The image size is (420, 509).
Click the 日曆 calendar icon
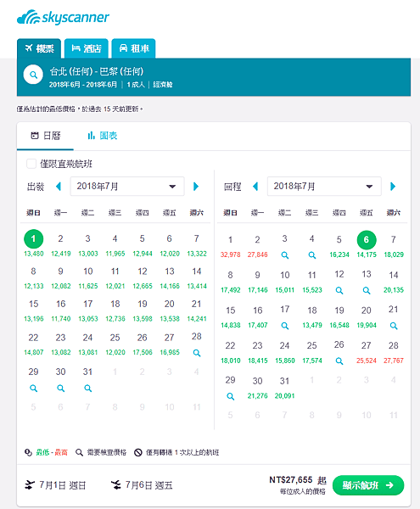click(x=35, y=136)
